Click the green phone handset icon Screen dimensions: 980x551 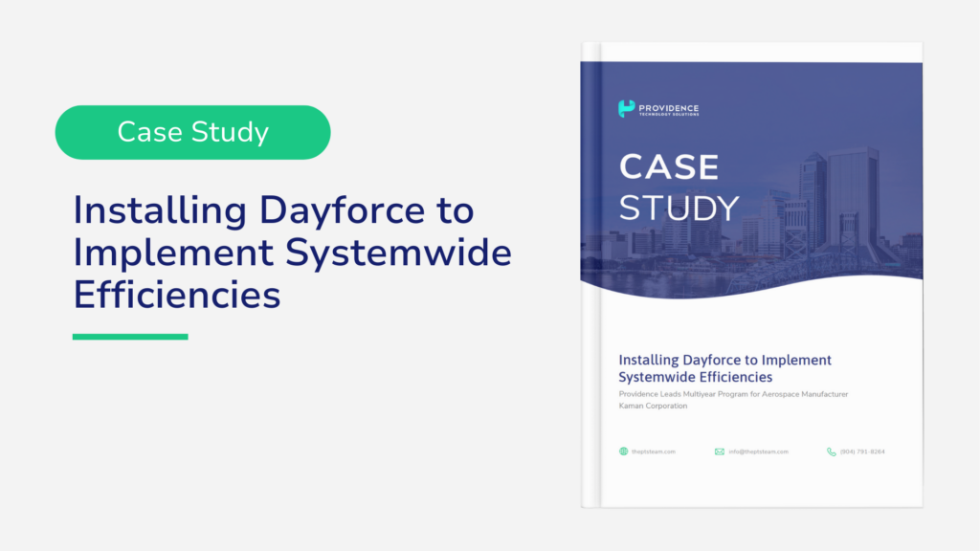click(831, 452)
